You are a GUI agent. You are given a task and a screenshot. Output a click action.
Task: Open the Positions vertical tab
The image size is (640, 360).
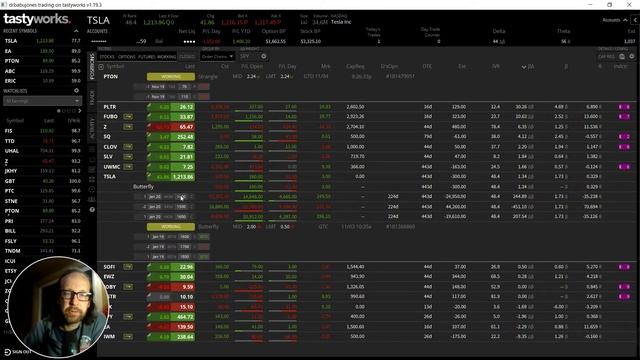coord(92,66)
